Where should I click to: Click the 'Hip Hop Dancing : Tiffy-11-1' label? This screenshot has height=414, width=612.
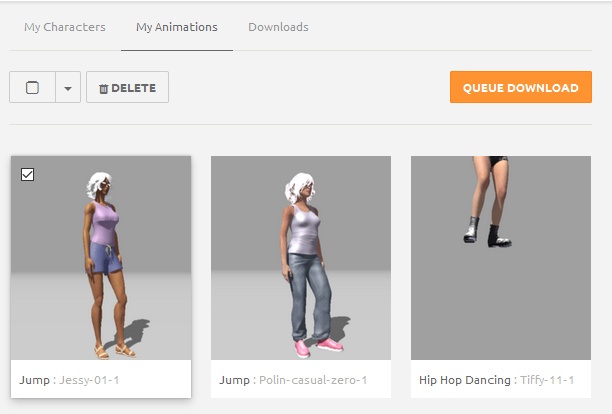click(x=496, y=380)
